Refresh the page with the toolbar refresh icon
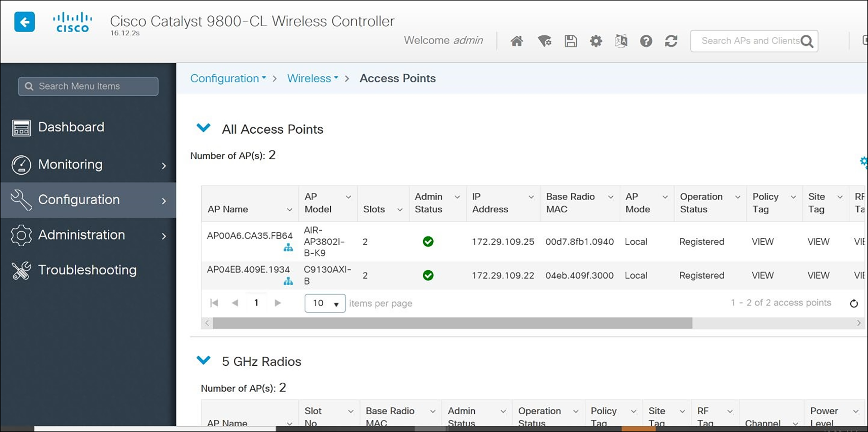The width and height of the screenshot is (868, 432). coord(671,41)
